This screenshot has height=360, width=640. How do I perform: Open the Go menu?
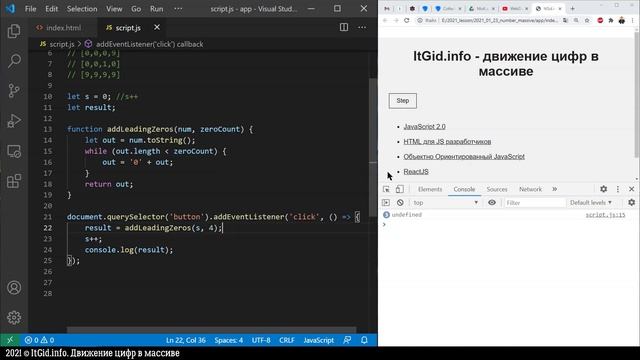tap(136, 9)
